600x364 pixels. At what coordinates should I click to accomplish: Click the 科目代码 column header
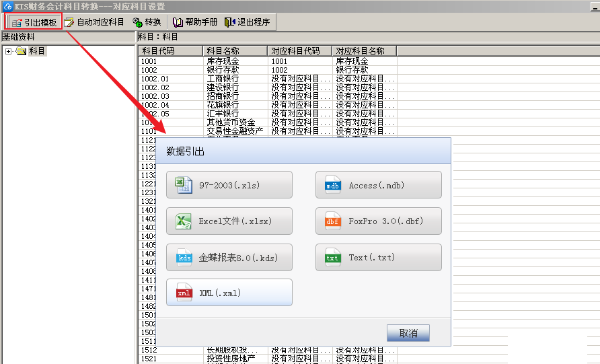(x=170, y=51)
